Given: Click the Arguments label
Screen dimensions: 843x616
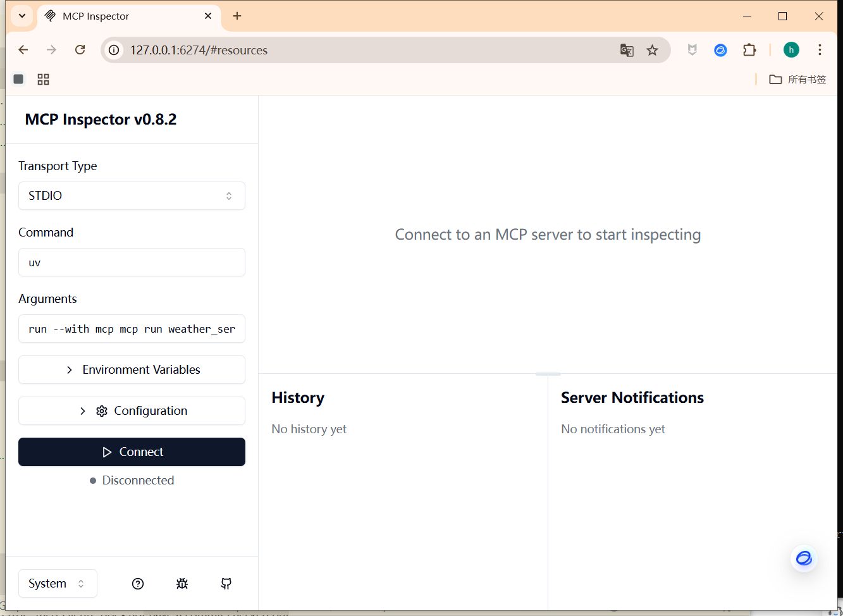Looking at the screenshot, I should [x=47, y=299].
